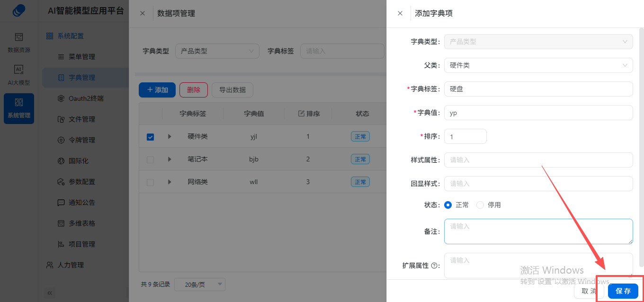Click the 通知公告 message icon

pyautogui.click(x=61, y=203)
